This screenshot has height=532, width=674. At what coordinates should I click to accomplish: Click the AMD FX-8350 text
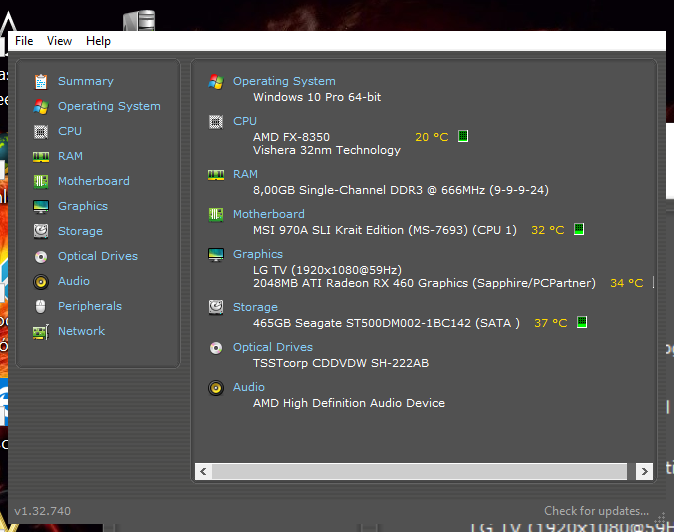291,137
